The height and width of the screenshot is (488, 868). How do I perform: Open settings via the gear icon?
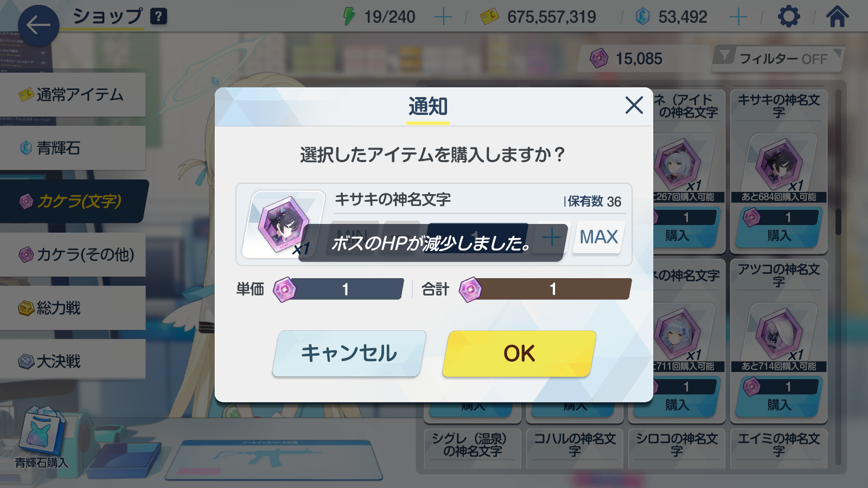(x=789, y=17)
